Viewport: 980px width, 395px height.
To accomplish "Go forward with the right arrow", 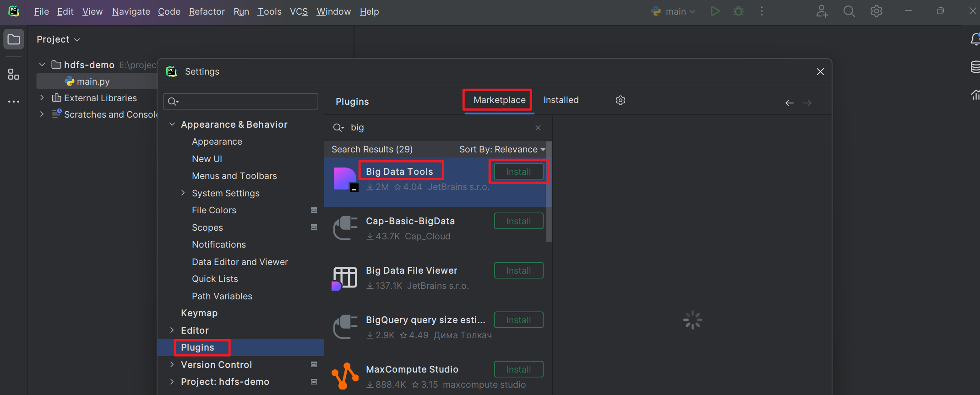I will coord(807,103).
